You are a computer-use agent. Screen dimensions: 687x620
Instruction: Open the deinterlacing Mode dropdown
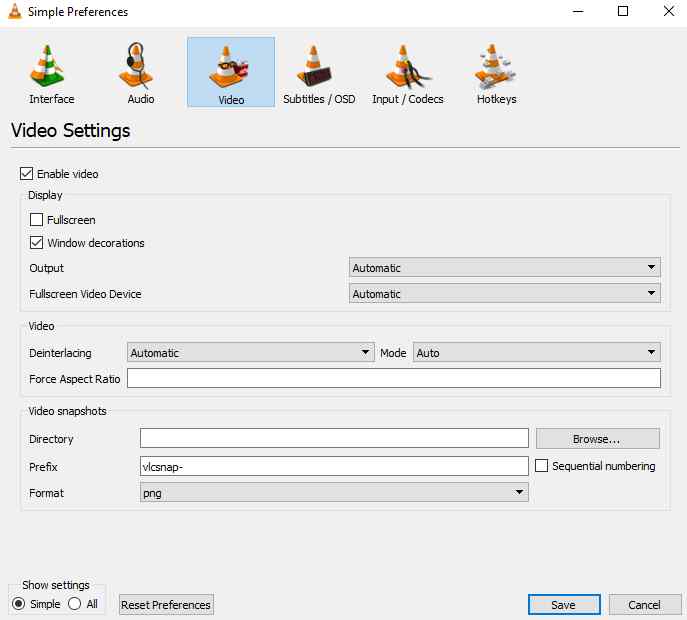(537, 352)
